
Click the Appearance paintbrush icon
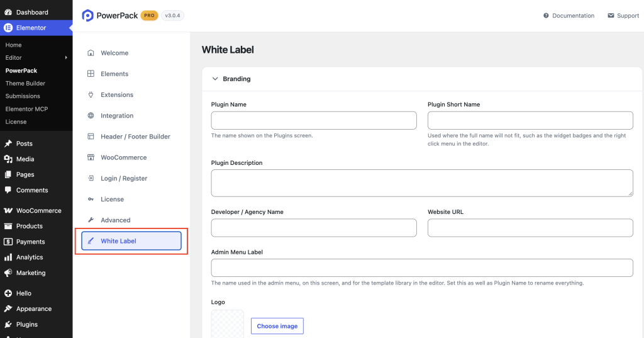(8, 309)
